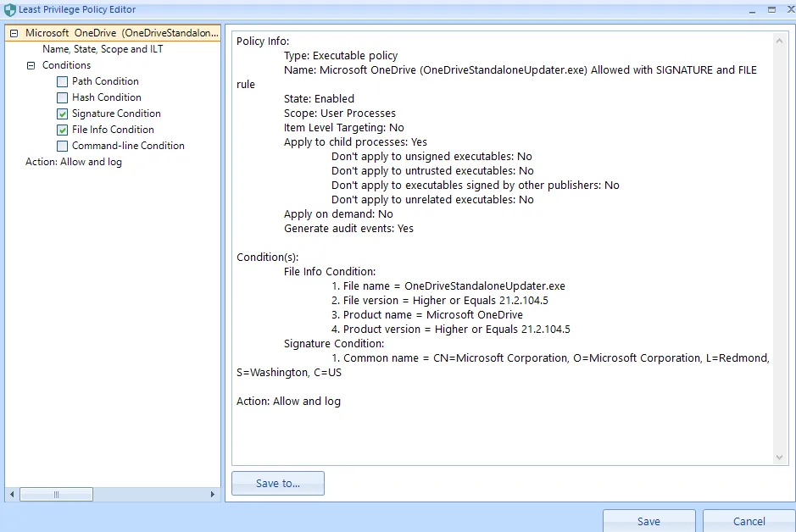Click the left arrow of tree horizontal scrollbar
796x532 pixels.
pyautogui.click(x=12, y=494)
